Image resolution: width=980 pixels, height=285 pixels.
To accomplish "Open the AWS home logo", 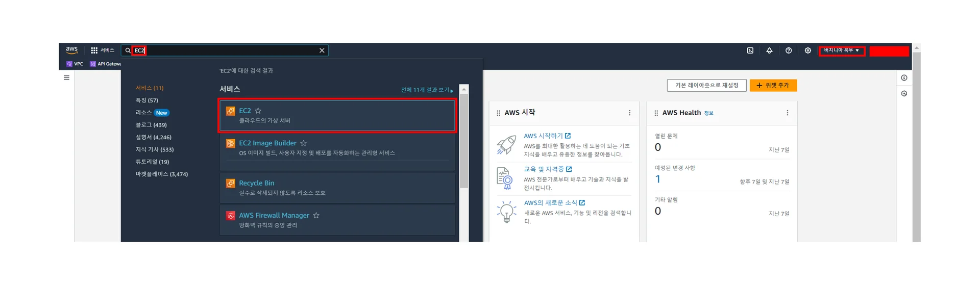I will 71,50.
